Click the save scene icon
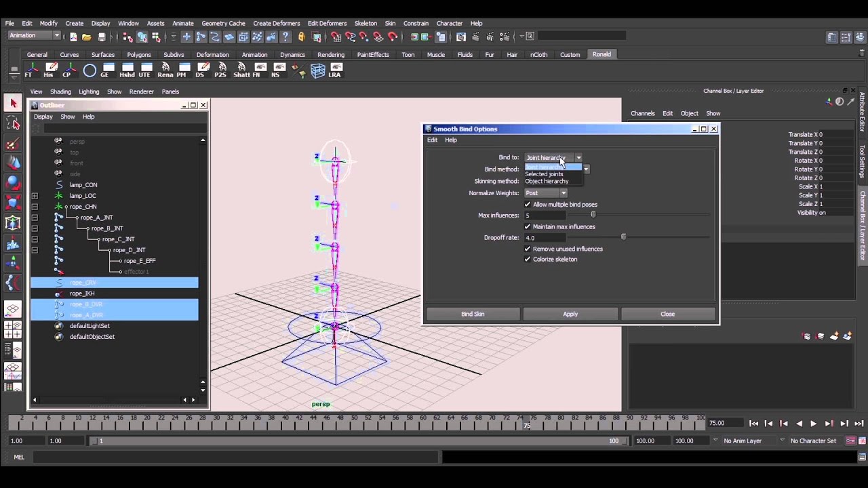This screenshot has height=488, width=868. click(102, 37)
